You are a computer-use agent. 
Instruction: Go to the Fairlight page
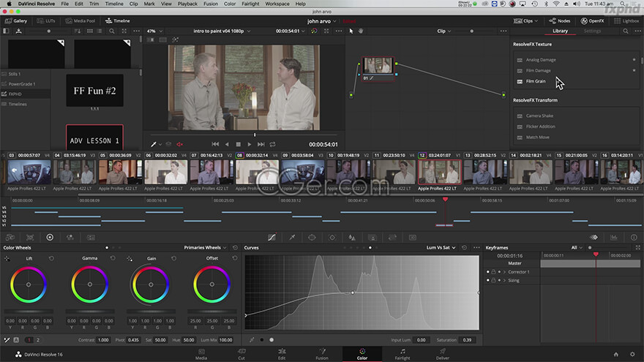coord(402,354)
